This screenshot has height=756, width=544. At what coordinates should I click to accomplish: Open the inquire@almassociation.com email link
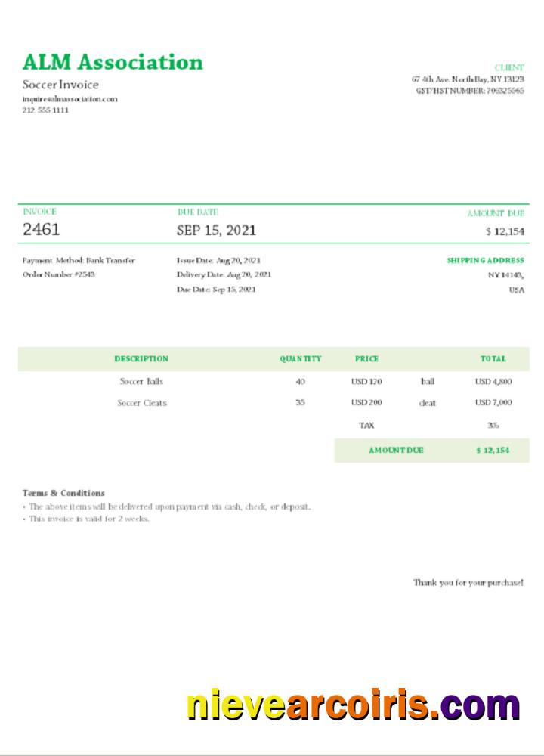[x=70, y=99]
